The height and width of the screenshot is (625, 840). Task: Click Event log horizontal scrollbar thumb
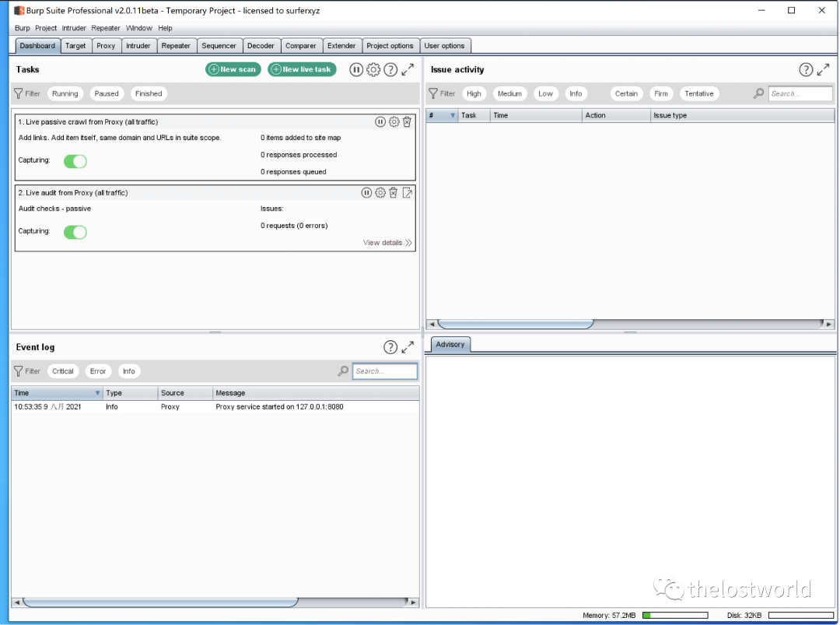point(160,602)
